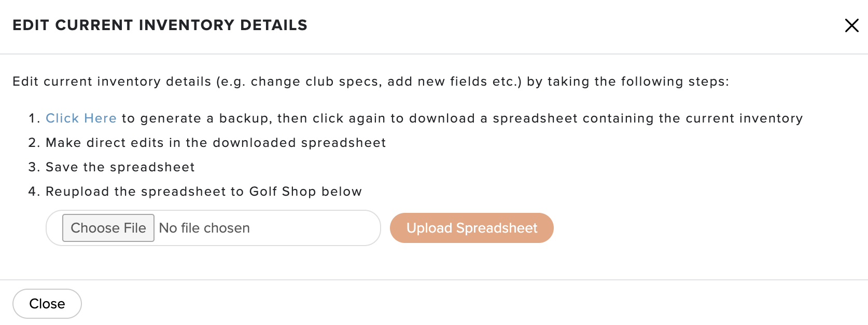Submit the spreadsheet with the orange upload button

pyautogui.click(x=472, y=228)
